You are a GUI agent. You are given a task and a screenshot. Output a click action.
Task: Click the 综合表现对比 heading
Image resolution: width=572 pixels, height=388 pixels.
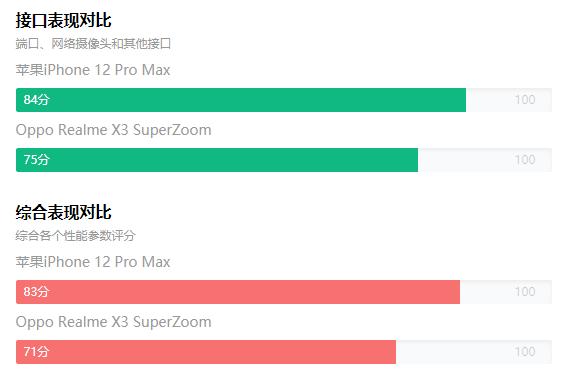click(x=63, y=212)
